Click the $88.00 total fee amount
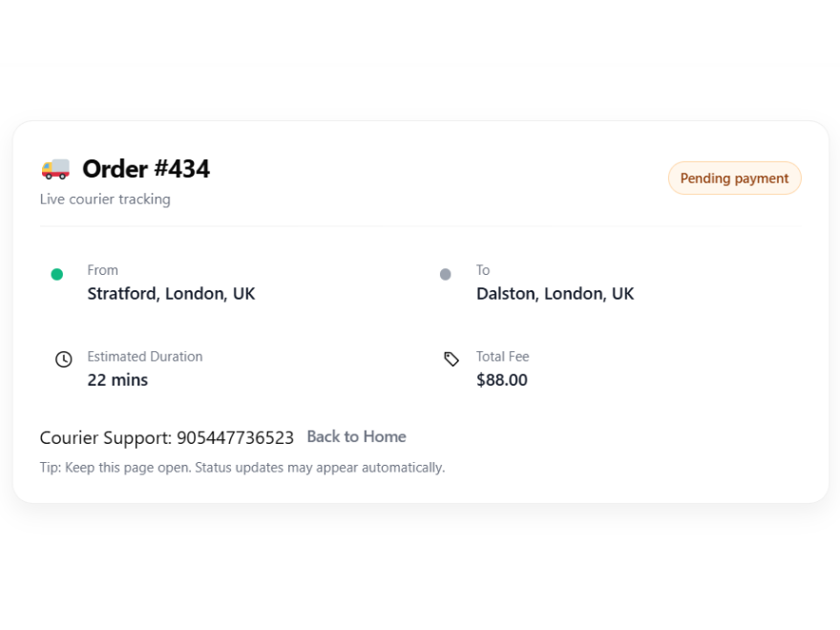840x630 pixels. pyautogui.click(x=502, y=380)
